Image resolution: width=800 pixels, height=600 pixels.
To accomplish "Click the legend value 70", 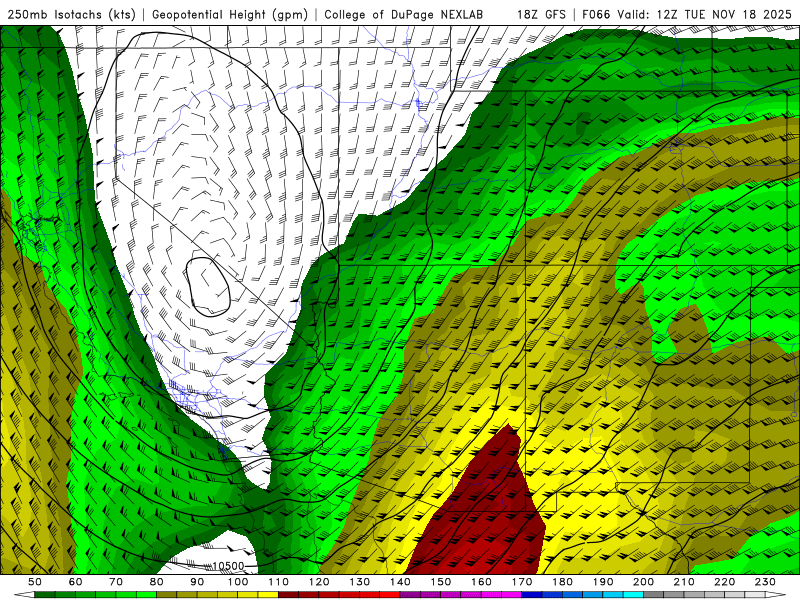I will point(116,582).
